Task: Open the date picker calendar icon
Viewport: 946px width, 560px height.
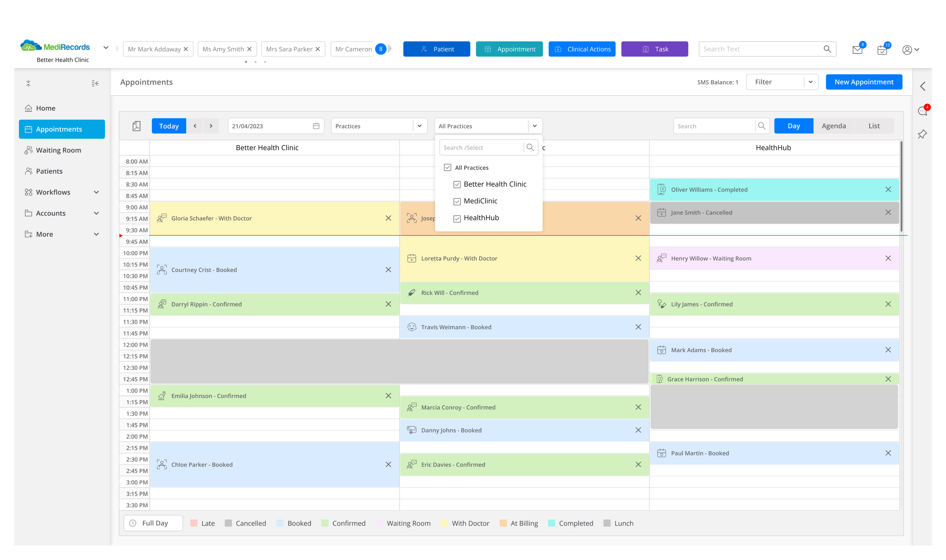Action: 316,126
